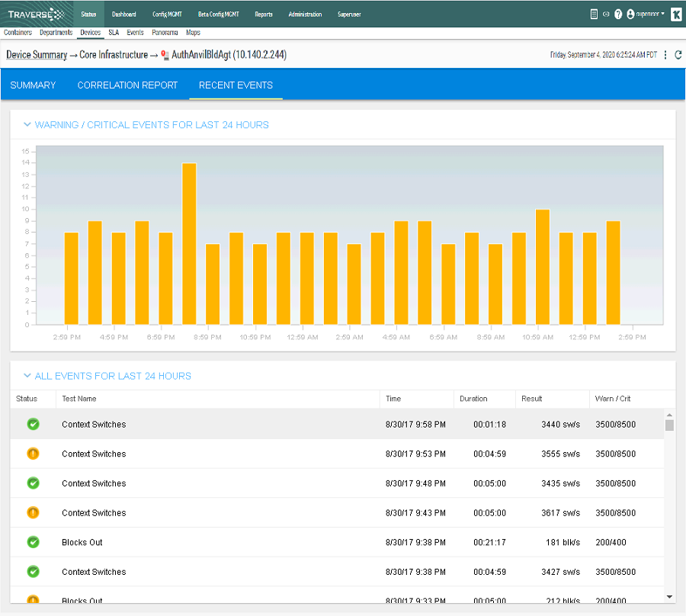
Task: Click the red device status icon beside AuthAnvilBldAgt
Action: pos(165,55)
